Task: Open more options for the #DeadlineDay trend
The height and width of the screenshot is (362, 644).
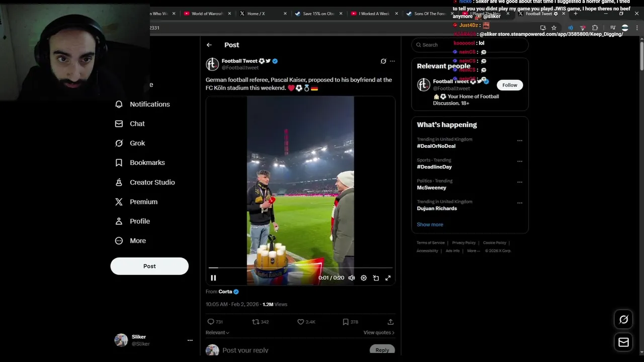Action: [520, 161]
